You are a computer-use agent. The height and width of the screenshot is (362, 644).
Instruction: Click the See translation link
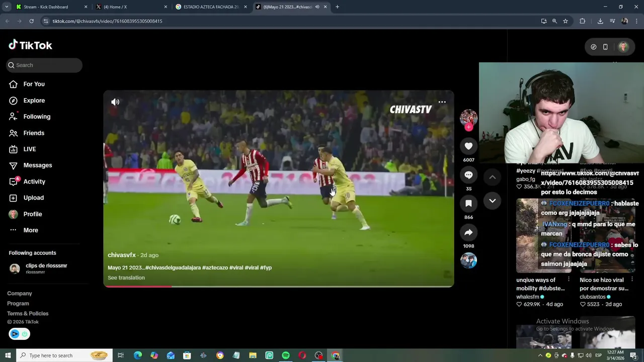[126, 278]
